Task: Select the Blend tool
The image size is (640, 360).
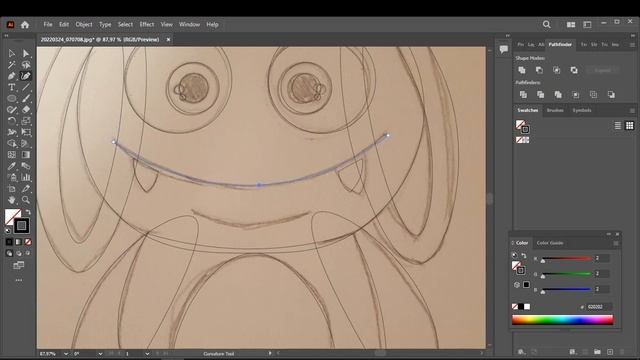Action: [x=26, y=166]
